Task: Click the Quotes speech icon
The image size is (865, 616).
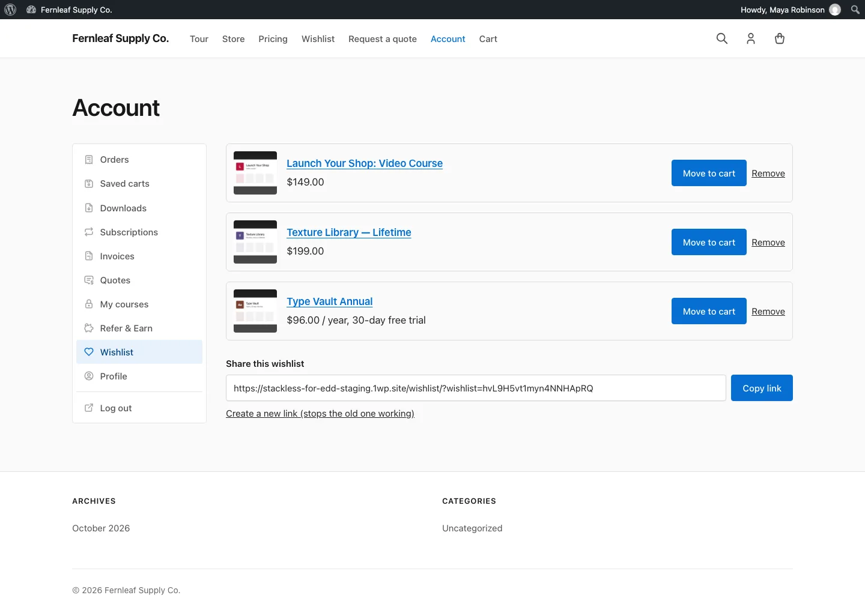Action: point(89,280)
